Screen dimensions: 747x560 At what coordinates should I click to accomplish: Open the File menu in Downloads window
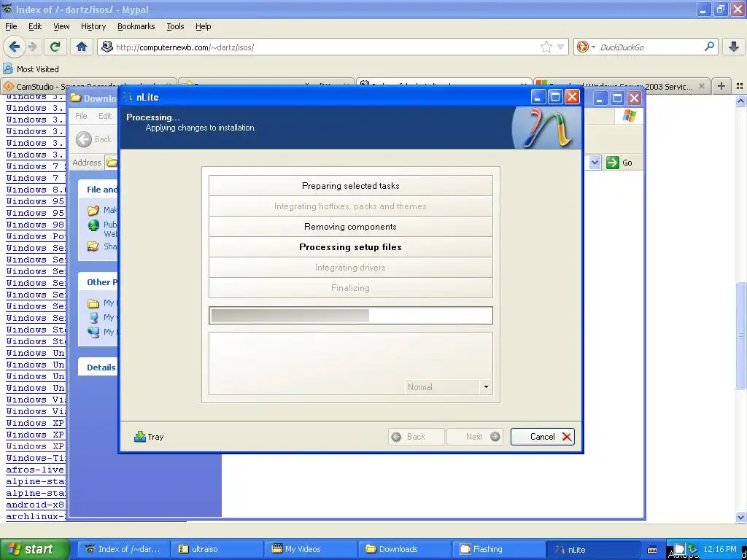81,116
